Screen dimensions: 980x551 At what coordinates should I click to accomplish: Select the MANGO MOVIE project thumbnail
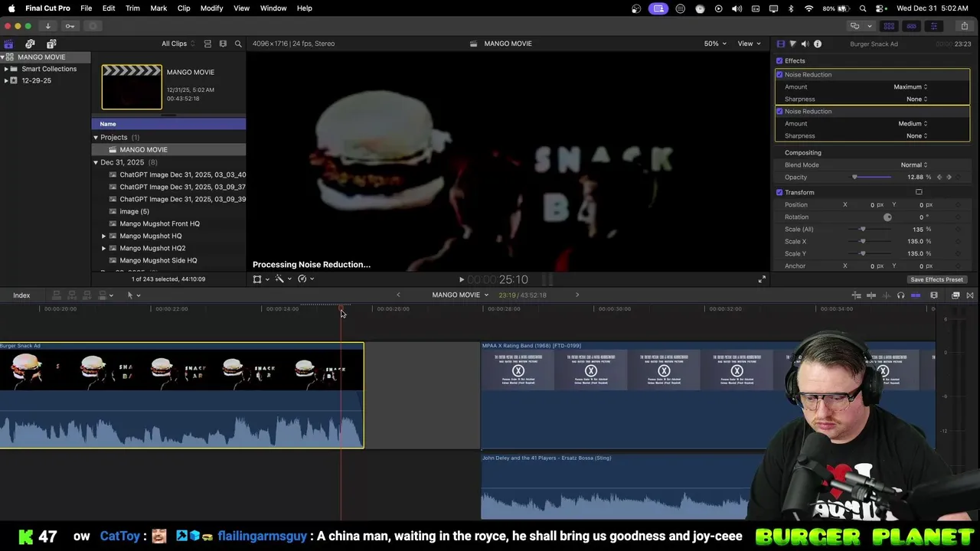[x=132, y=87]
